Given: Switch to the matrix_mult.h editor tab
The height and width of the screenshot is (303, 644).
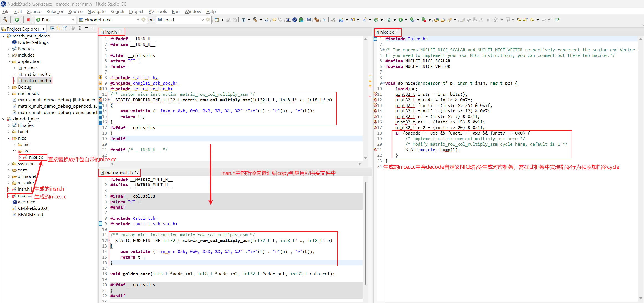Looking at the screenshot, I should pos(119,173).
